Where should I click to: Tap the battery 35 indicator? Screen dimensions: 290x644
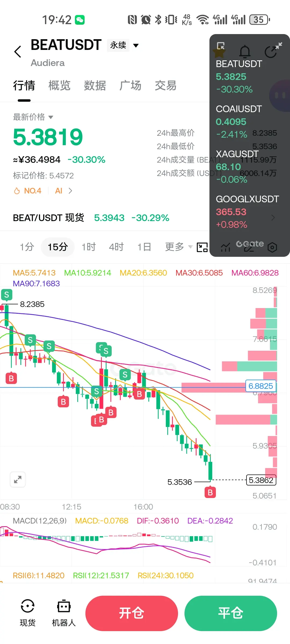coord(259,20)
